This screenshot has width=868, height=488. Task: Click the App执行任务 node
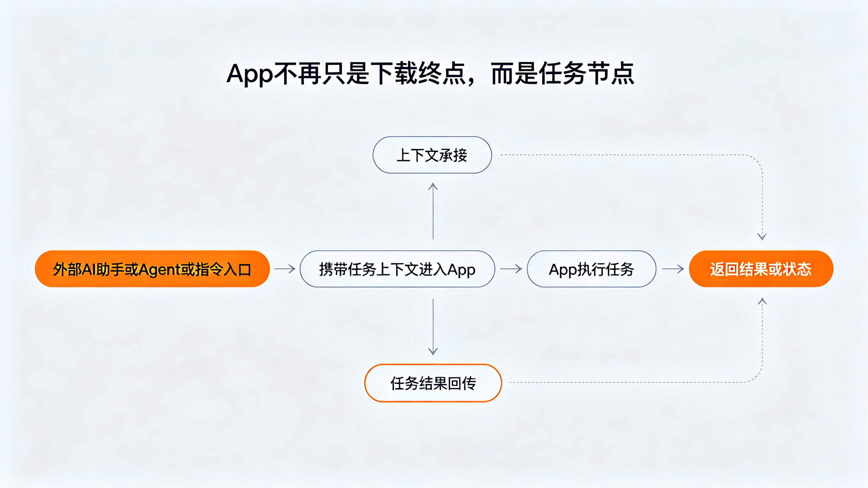pos(591,269)
